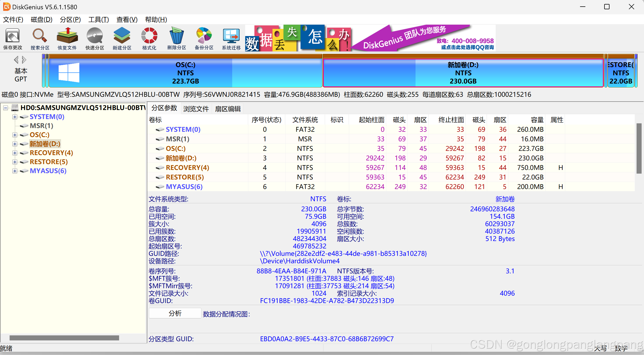Viewport: 644px width, 355px height.
Task: Click the left panel horizontal scrollbar
Action: [64, 338]
